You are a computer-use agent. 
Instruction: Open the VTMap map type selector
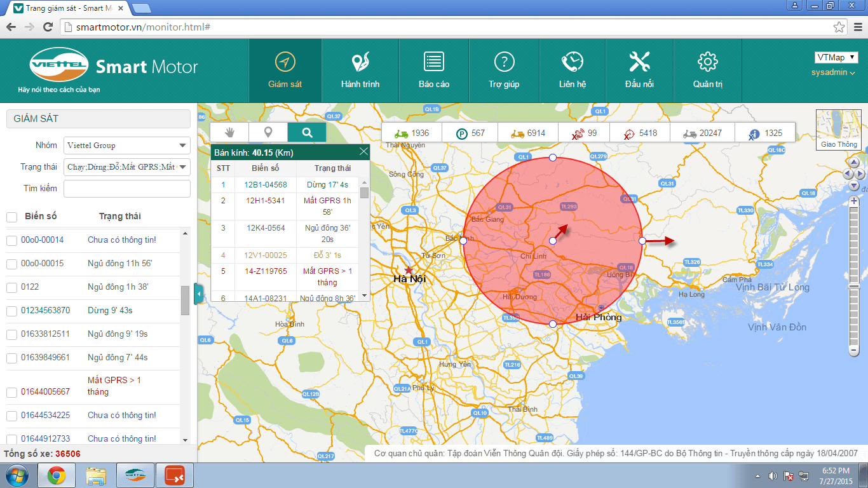[x=836, y=58]
